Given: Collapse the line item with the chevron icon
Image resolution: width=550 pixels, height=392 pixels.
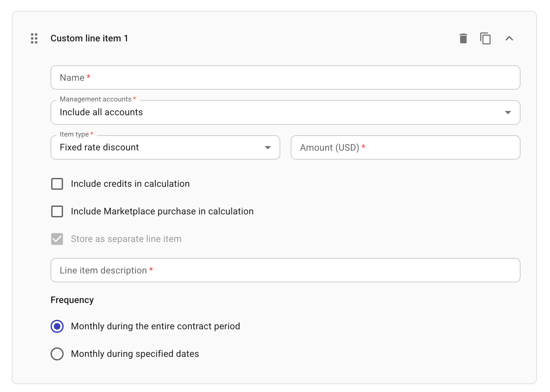Looking at the screenshot, I should (x=510, y=38).
